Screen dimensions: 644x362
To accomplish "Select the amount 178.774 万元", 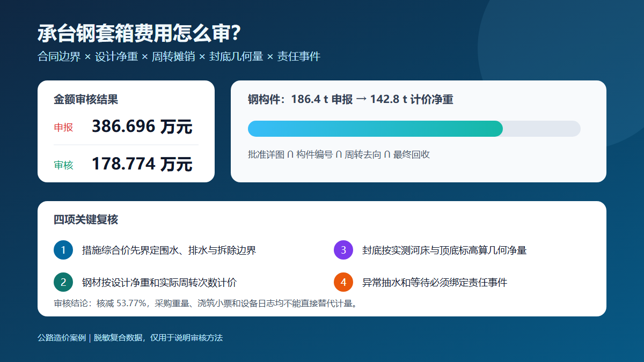I will tap(142, 164).
